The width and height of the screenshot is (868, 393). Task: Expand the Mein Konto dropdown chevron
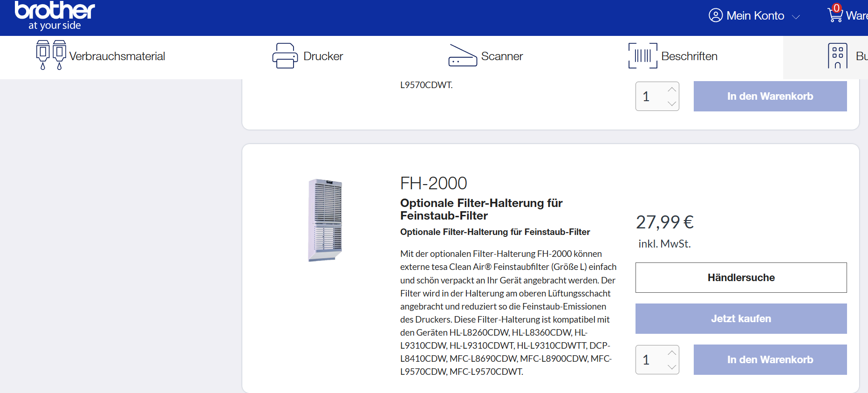796,17
